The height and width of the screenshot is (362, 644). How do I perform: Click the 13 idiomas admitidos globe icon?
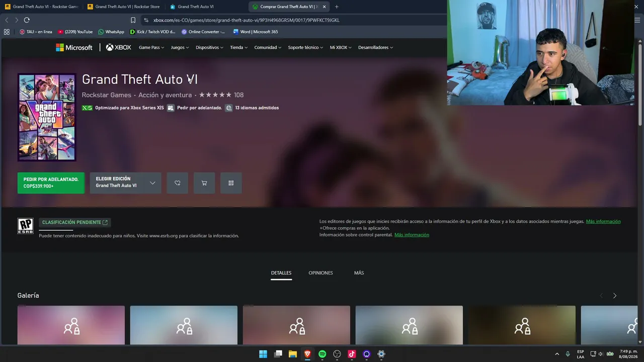click(229, 108)
